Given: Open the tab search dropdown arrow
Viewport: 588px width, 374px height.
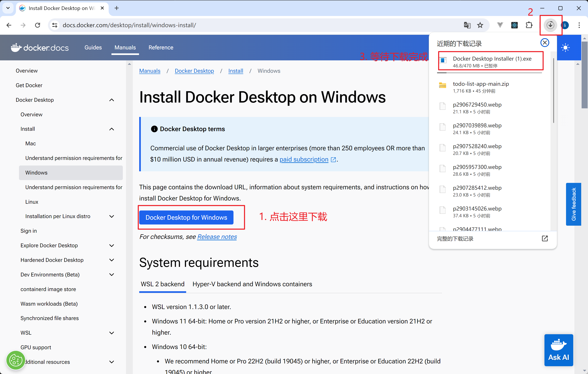Looking at the screenshot, I should click(x=8, y=8).
